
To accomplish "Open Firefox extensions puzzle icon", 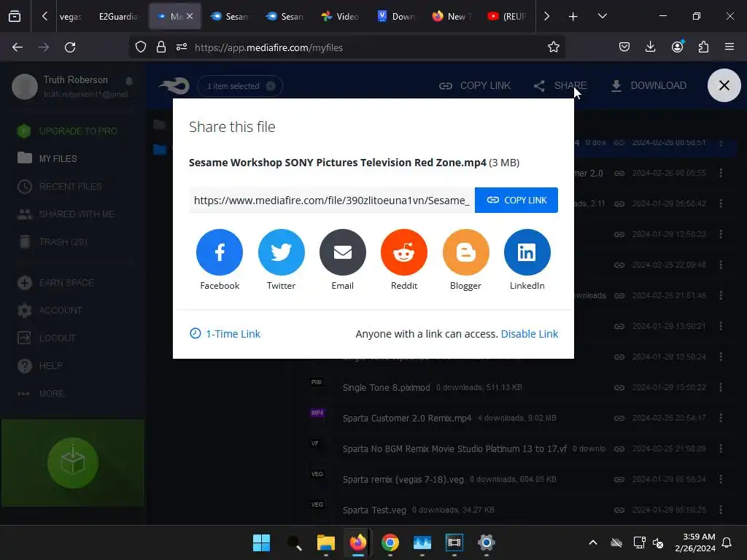I will pyautogui.click(x=703, y=47).
